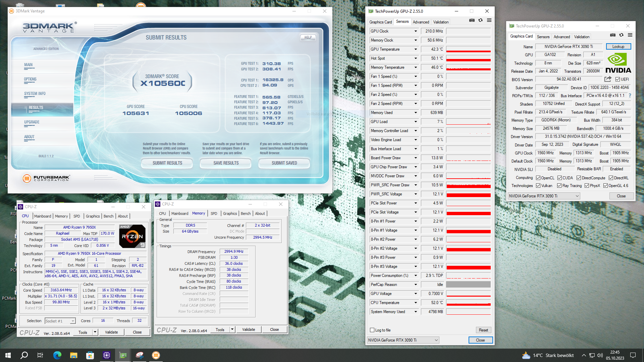Toggle the DirectCompute checkbox
The width and height of the screenshot is (644, 362).
coord(579,178)
